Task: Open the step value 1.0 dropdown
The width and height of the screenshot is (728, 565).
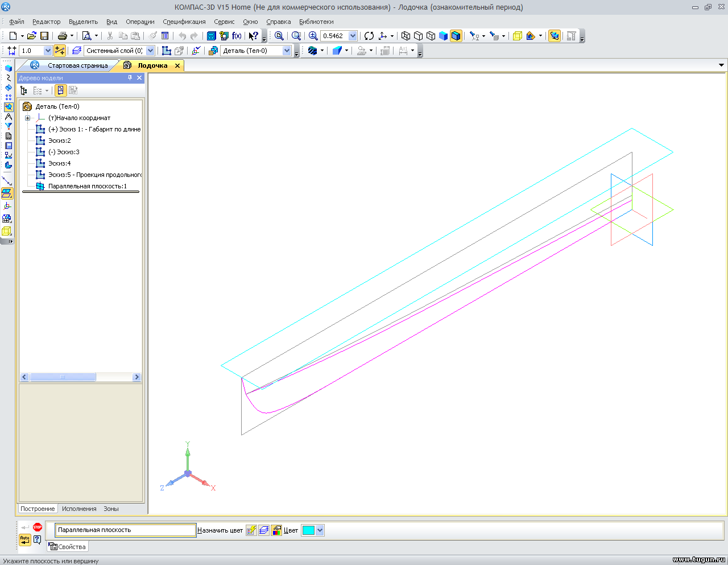Action: 48,51
